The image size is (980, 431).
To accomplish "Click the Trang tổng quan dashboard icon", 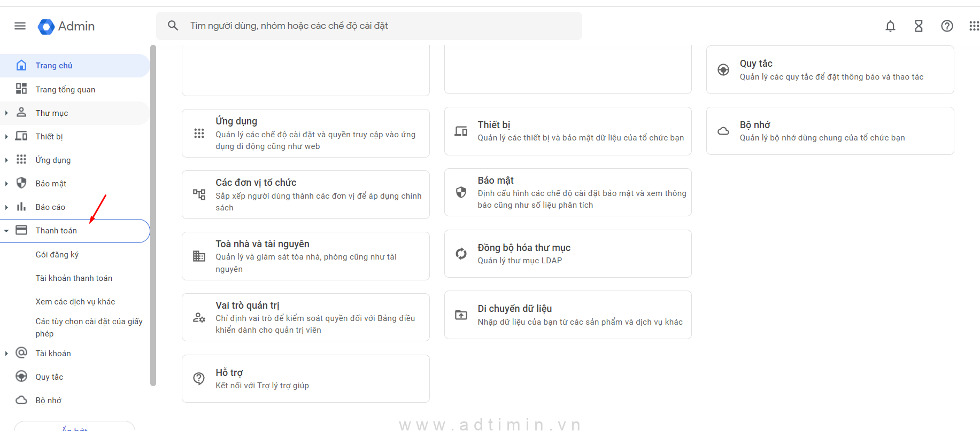I will [x=21, y=89].
